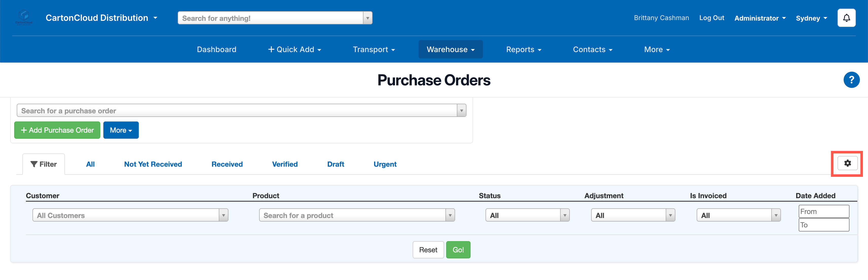
Task: Open the Status filter dropdown
Action: (527, 215)
